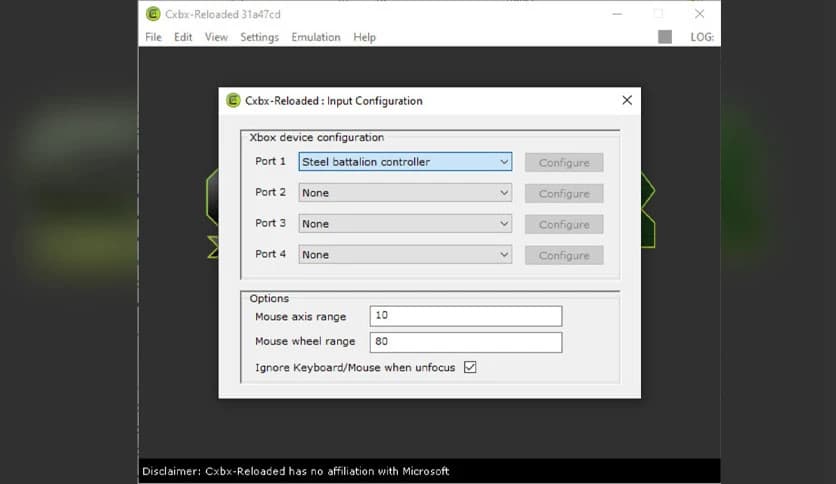The width and height of the screenshot is (836, 484).
Task: Open the Emulation menu
Action: [x=316, y=37]
